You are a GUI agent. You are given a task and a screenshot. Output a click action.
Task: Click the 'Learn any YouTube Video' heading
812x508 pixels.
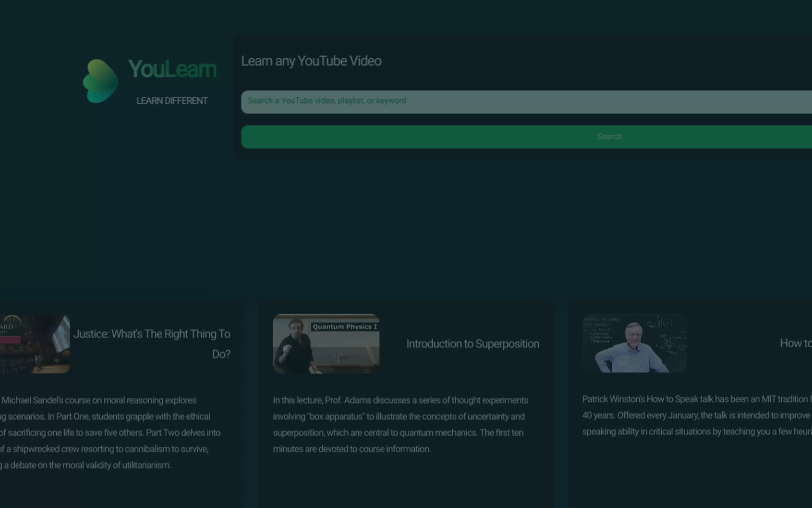(x=311, y=61)
